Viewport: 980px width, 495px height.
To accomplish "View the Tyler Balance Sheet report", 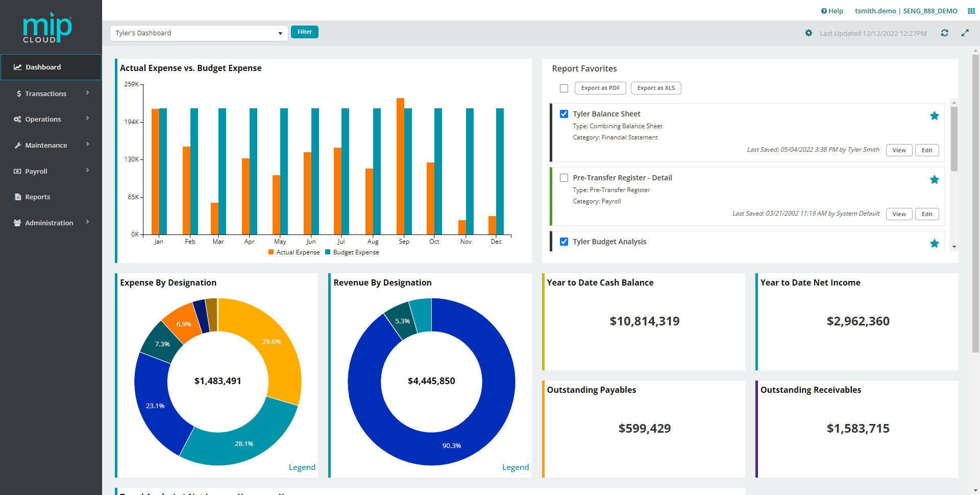I will tap(899, 150).
